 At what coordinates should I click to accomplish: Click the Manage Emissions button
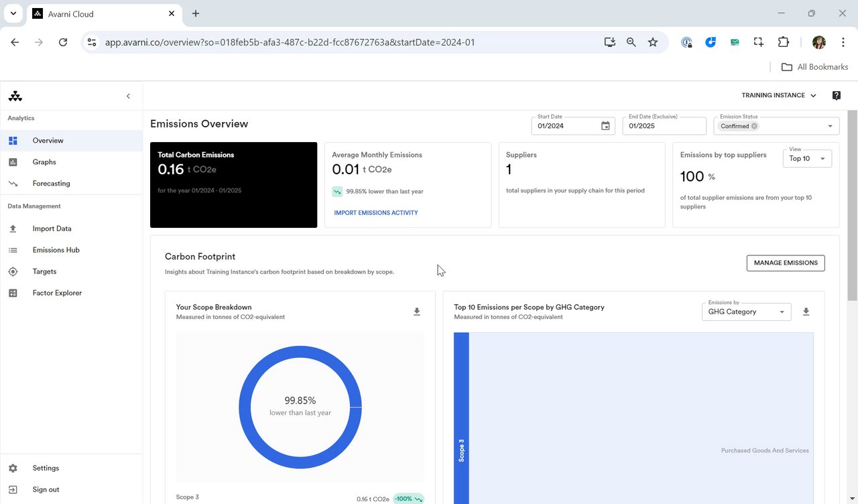pos(786,263)
